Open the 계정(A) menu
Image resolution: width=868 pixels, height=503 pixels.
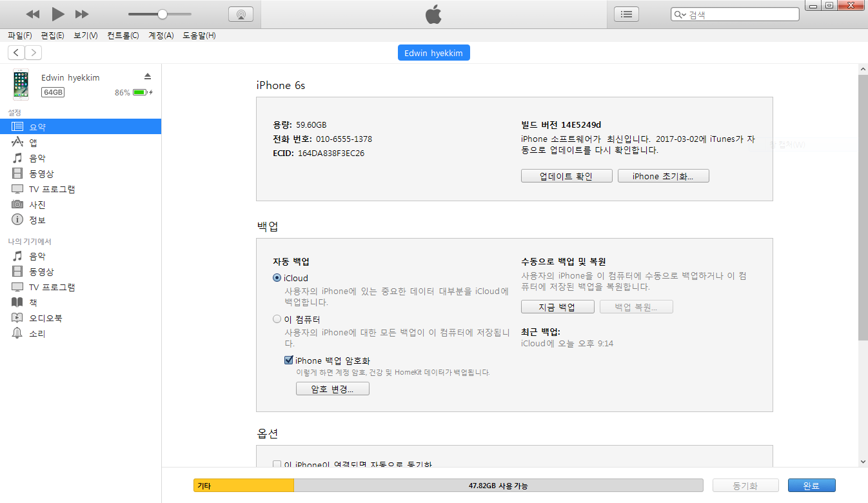pos(161,35)
